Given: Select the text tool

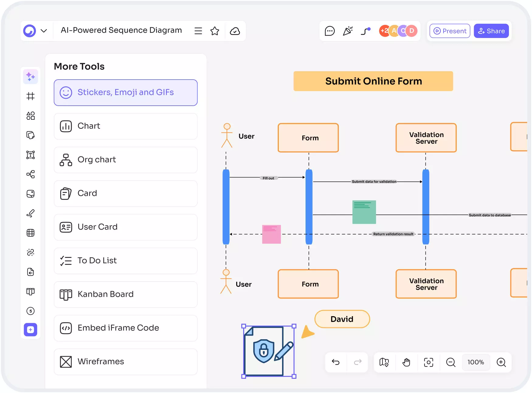Looking at the screenshot, I should pos(30,155).
